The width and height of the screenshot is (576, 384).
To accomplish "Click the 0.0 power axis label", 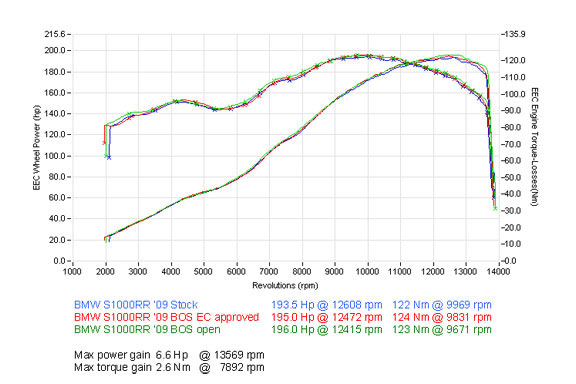I will 59,261.
